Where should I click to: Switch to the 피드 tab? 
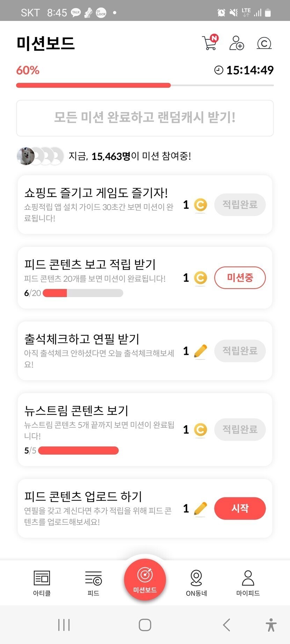(93, 583)
